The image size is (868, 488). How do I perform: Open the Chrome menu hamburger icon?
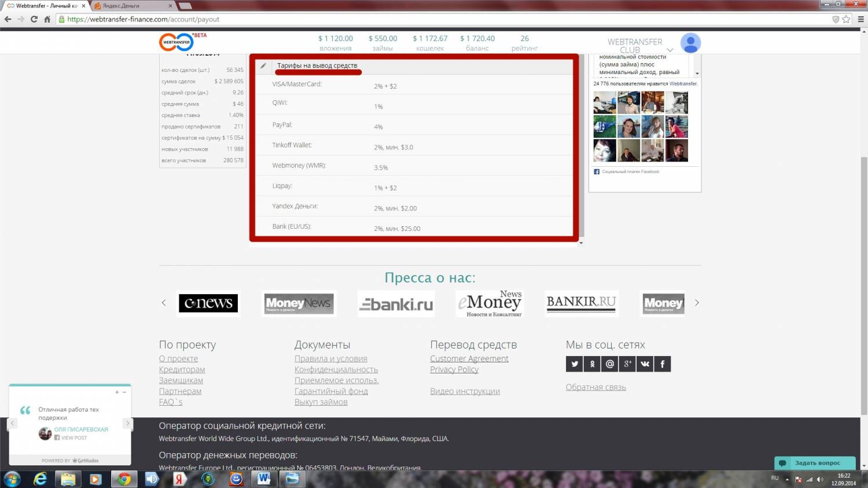click(x=860, y=19)
